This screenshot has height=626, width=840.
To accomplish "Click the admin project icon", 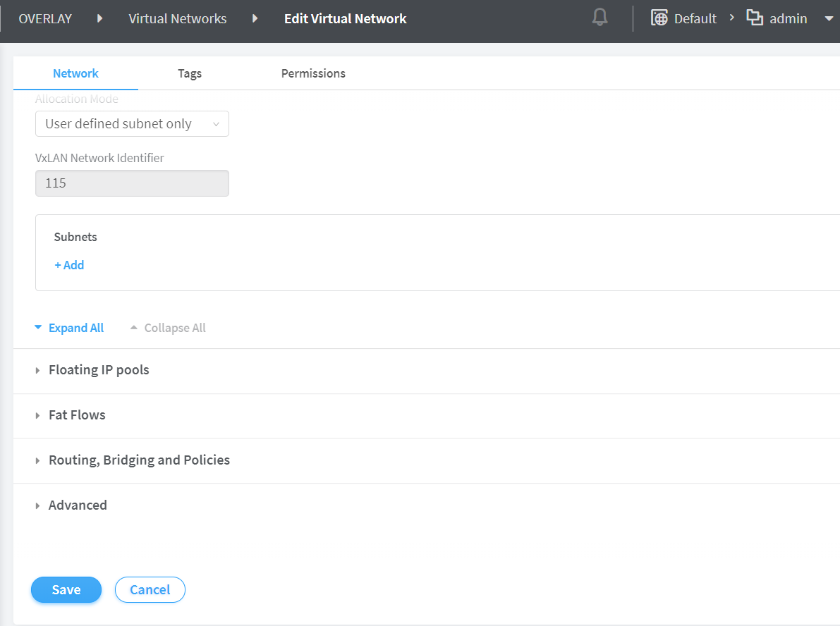I will [x=755, y=18].
